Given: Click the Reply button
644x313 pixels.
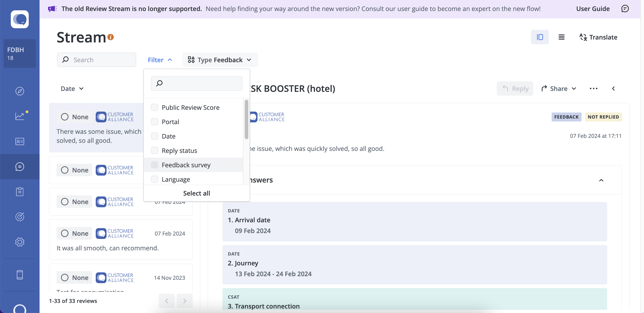Looking at the screenshot, I should (x=515, y=88).
